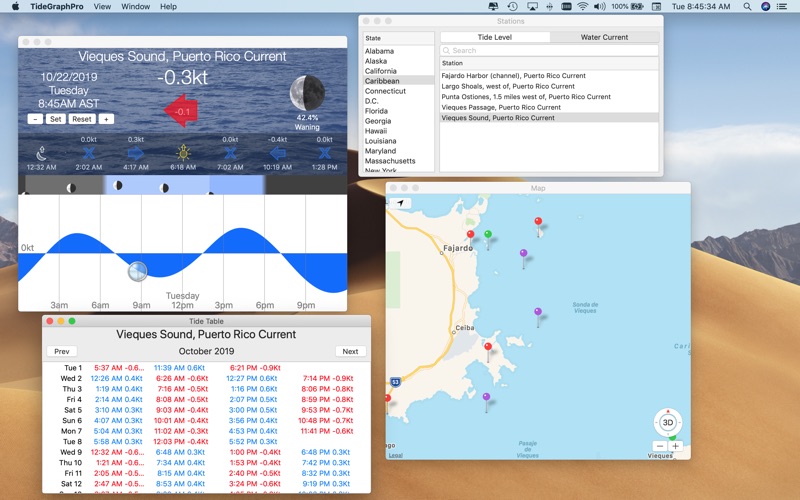Select Caribbean in State list

tap(398, 81)
